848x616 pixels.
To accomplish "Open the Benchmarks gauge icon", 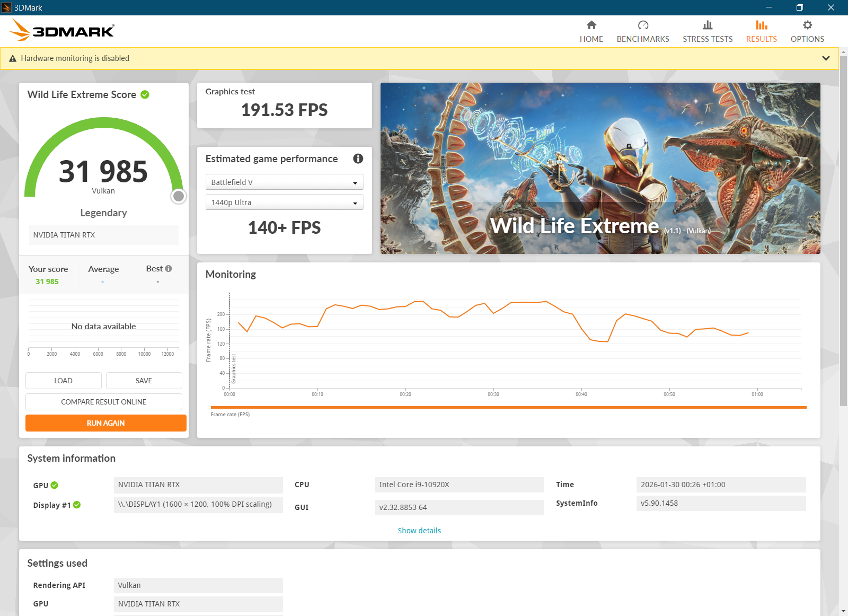I will (x=643, y=25).
